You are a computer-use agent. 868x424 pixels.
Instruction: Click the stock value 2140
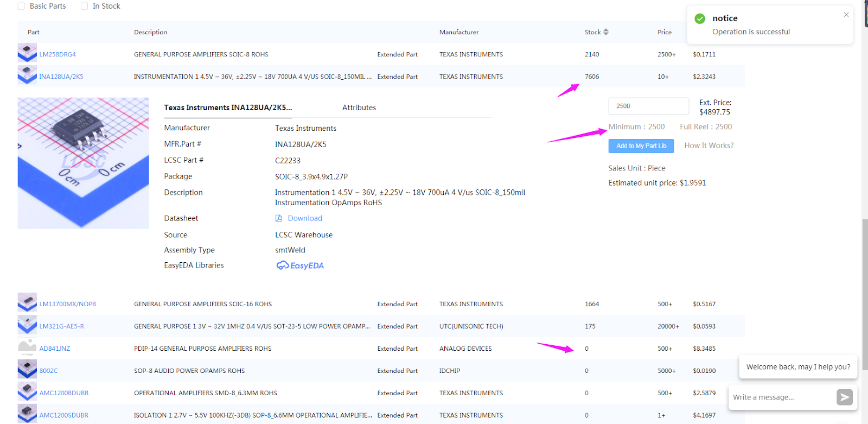[x=592, y=54]
